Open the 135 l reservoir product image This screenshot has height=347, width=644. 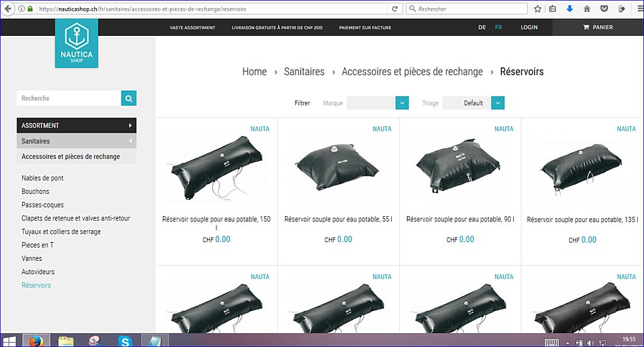pos(582,169)
